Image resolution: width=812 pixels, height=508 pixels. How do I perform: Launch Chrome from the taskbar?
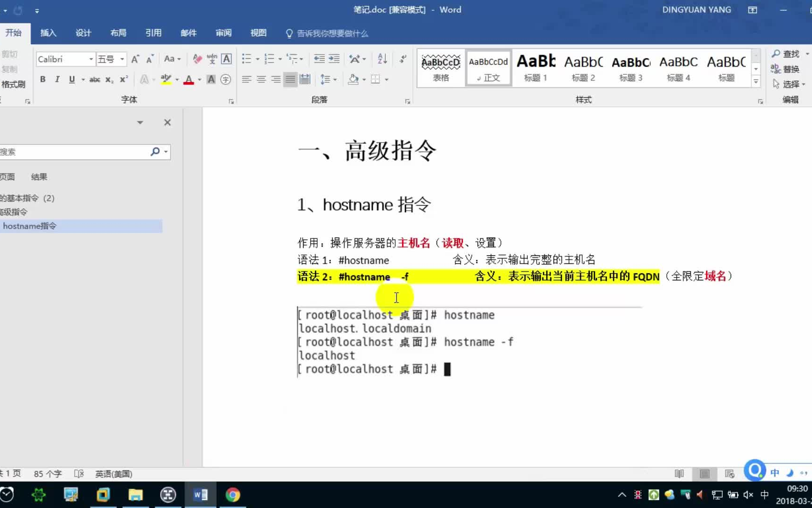point(233,495)
